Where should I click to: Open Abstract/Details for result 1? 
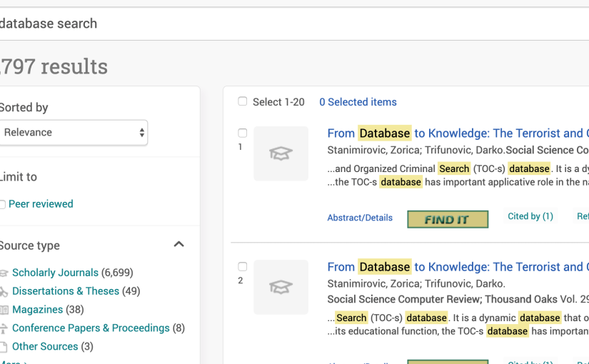coord(360,218)
